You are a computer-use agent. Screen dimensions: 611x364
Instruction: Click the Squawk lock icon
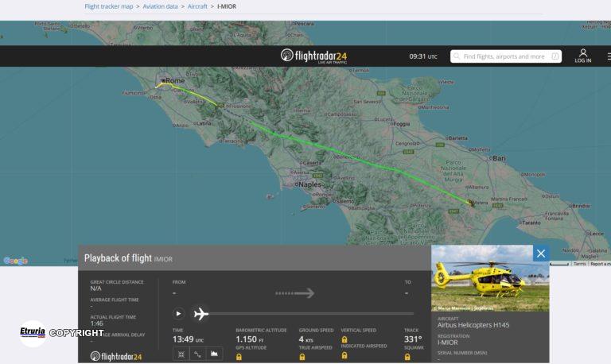tap(407, 357)
